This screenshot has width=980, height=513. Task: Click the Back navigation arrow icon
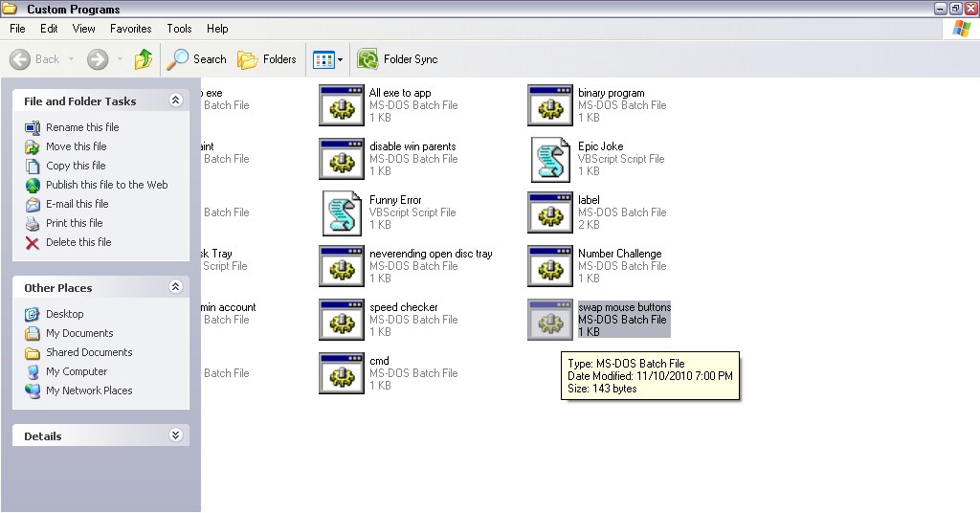pyautogui.click(x=20, y=59)
